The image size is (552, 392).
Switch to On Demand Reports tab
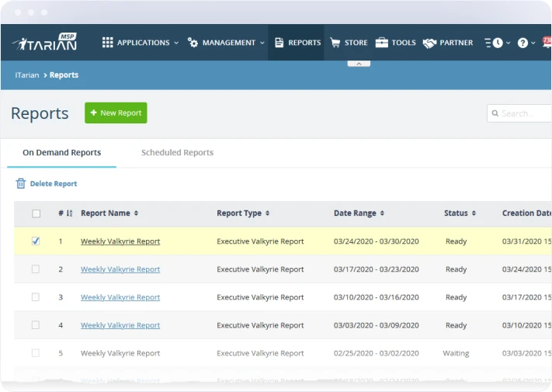click(x=61, y=152)
